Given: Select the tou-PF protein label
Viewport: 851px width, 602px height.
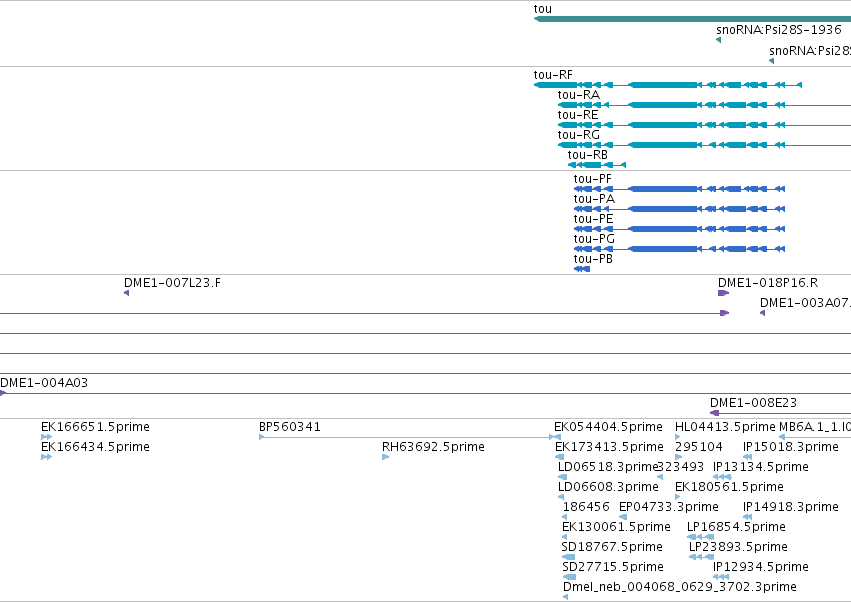Looking at the screenshot, I should coord(593,179).
